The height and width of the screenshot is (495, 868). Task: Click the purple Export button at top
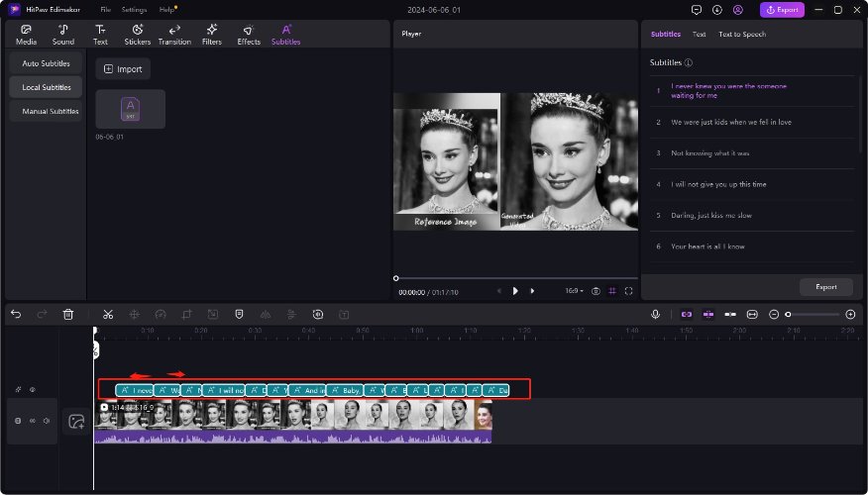click(x=782, y=10)
